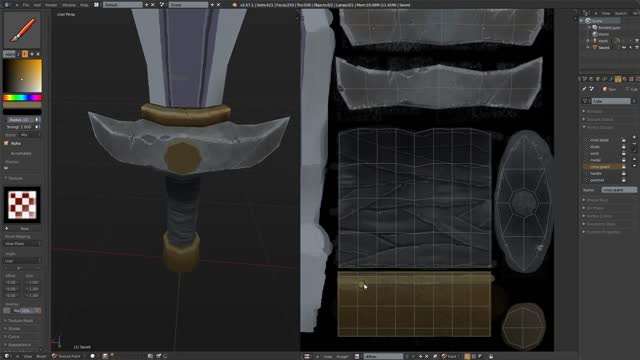Add a new scene
The width and height of the screenshot is (640, 360).
click(x=212, y=5)
